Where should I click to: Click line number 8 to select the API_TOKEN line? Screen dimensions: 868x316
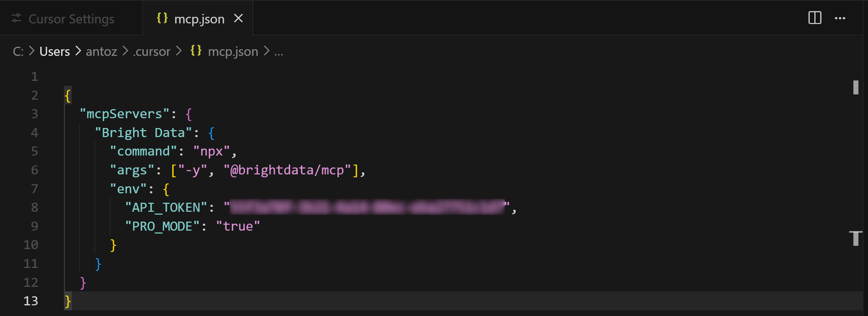34,207
